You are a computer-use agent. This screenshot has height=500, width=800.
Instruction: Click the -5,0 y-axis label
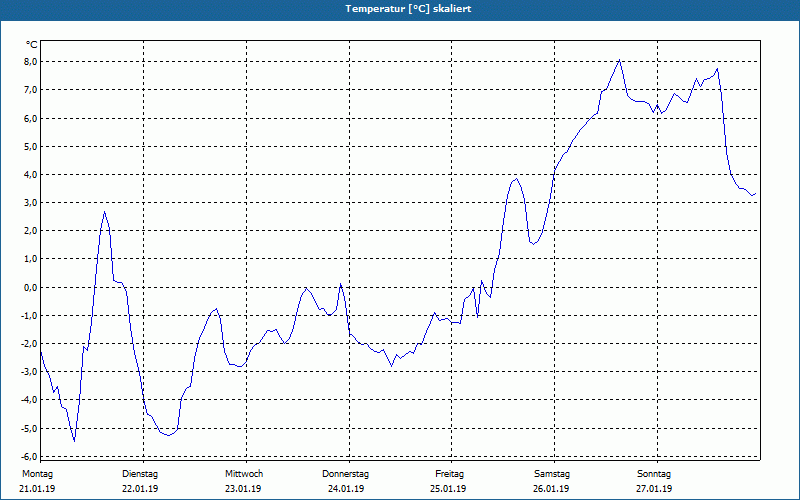coord(30,428)
